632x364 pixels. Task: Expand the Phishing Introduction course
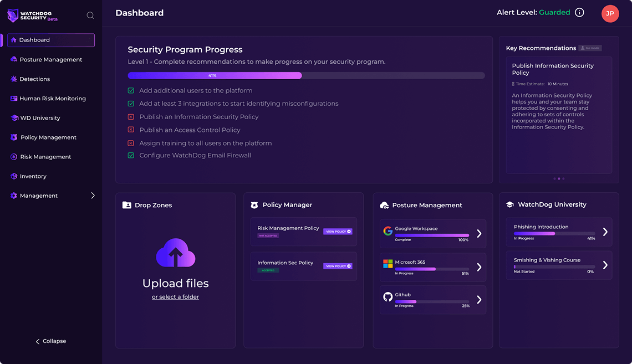(x=605, y=232)
